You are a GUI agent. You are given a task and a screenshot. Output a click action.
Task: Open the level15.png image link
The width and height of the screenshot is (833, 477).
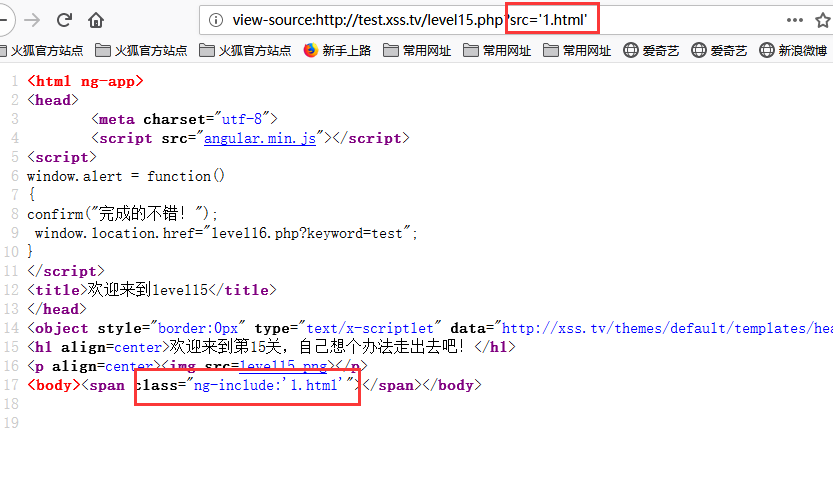[x=283, y=366]
